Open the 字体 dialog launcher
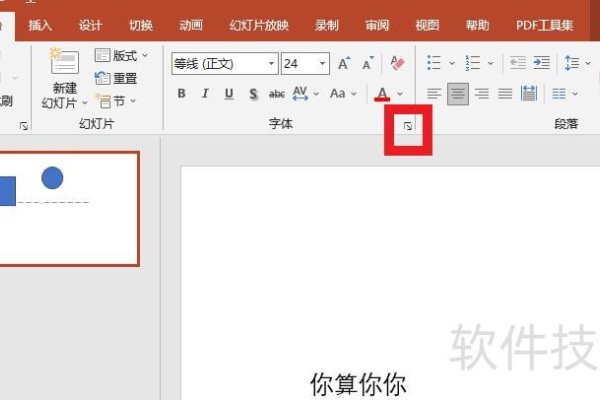600x400 pixels. coord(408,126)
